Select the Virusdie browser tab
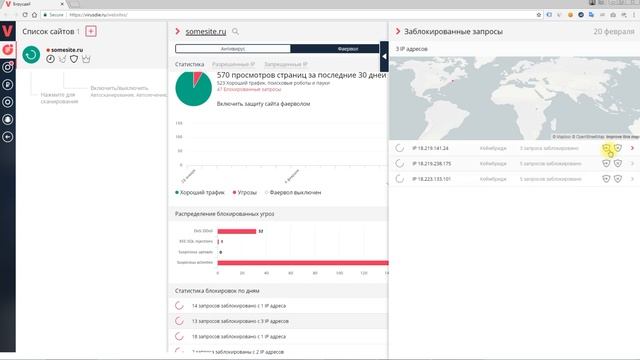The image size is (640, 360). coord(34,4)
